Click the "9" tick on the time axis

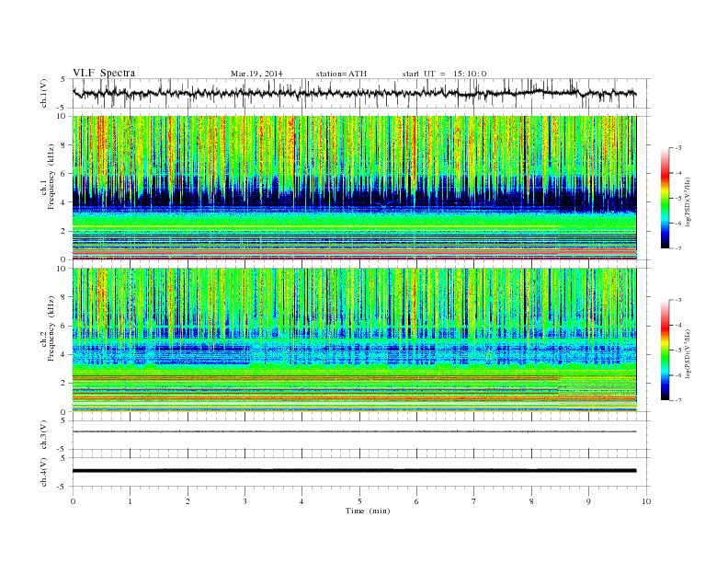coord(588,501)
